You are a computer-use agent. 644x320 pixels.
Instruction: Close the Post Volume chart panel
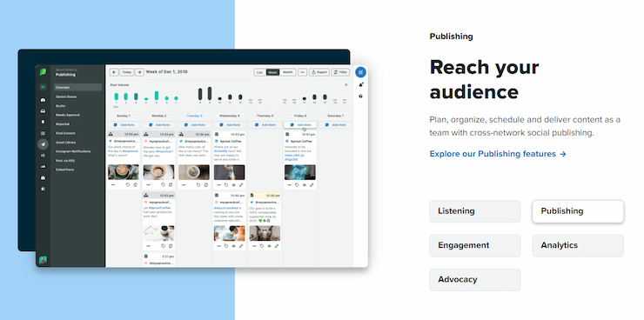pos(345,85)
